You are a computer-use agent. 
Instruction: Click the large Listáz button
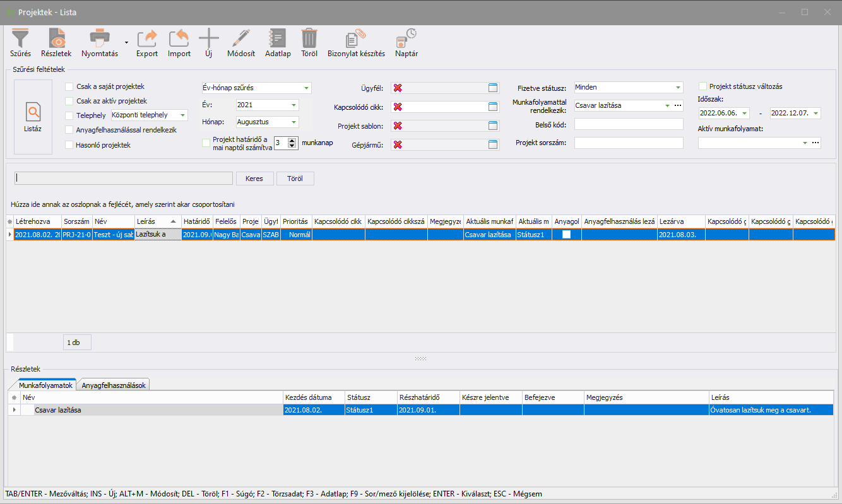click(x=33, y=117)
